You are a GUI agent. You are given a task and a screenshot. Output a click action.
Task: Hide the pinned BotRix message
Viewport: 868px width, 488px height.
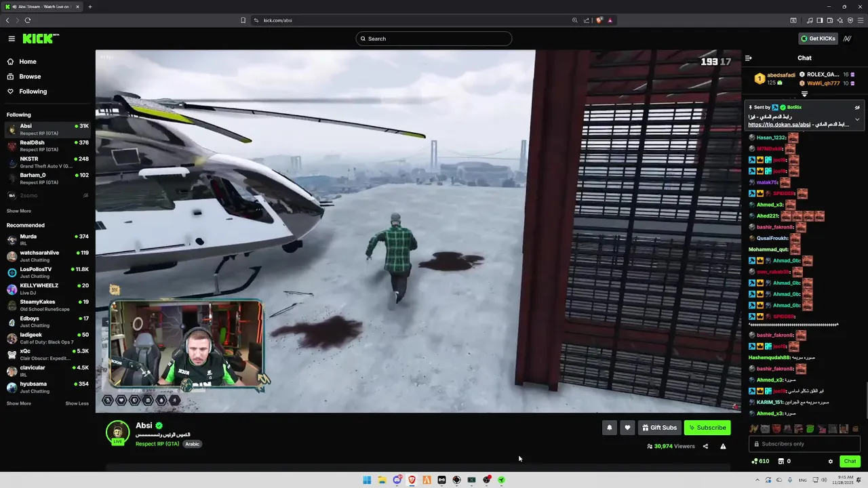(857, 107)
